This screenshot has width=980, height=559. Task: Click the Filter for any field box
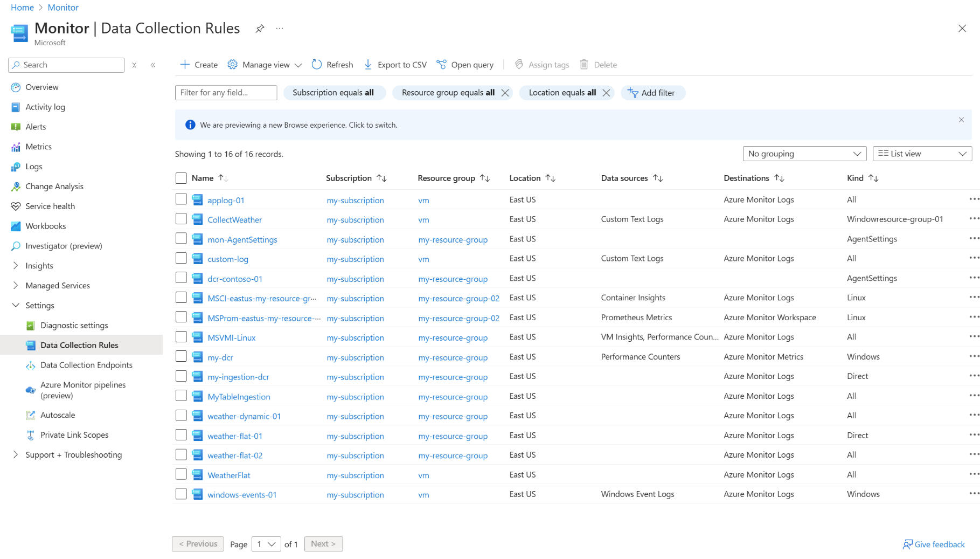point(226,93)
